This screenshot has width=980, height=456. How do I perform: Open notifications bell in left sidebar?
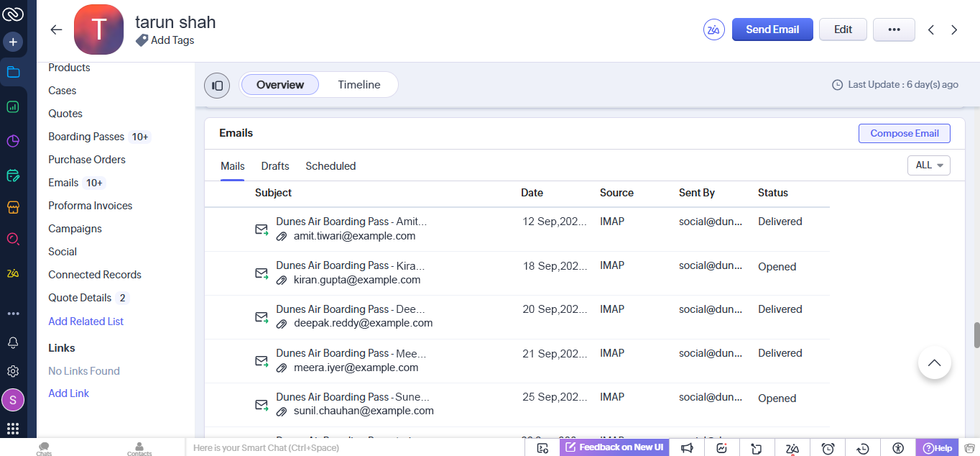13,342
